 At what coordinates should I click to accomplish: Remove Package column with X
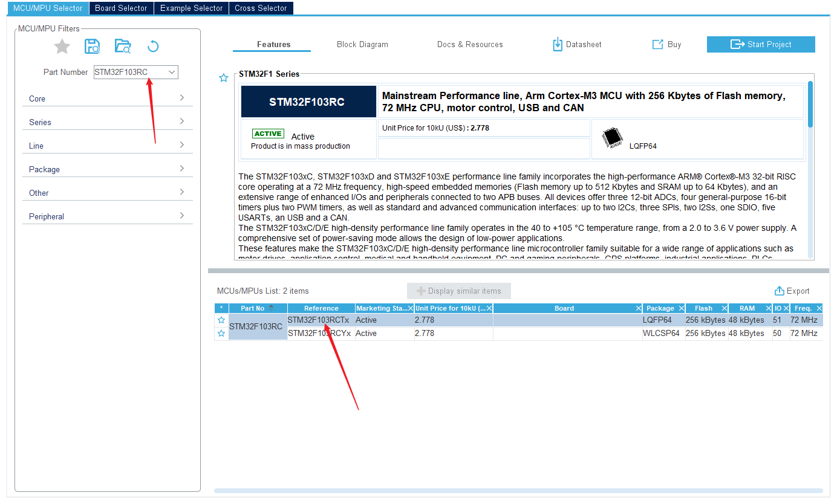pyautogui.click(x=681, y=308)
